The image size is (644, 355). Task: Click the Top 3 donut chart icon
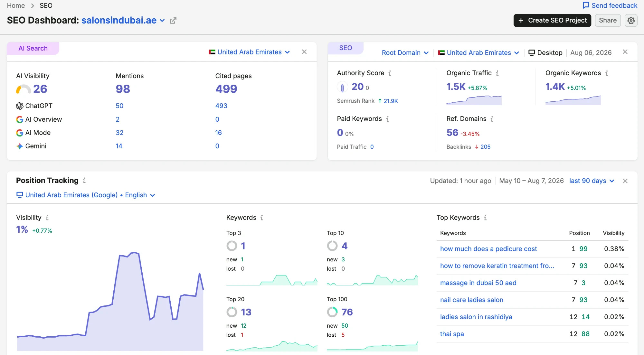click(x=232, y=246)
